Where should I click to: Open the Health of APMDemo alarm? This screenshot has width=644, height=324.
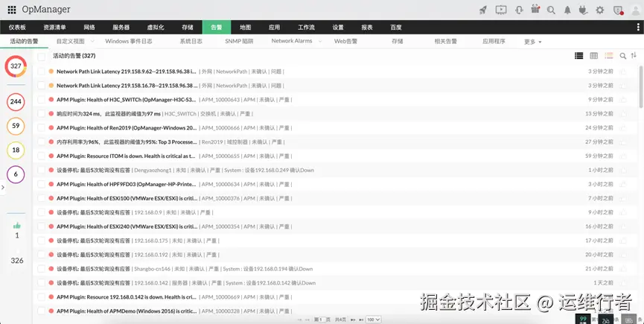(127, 311)
